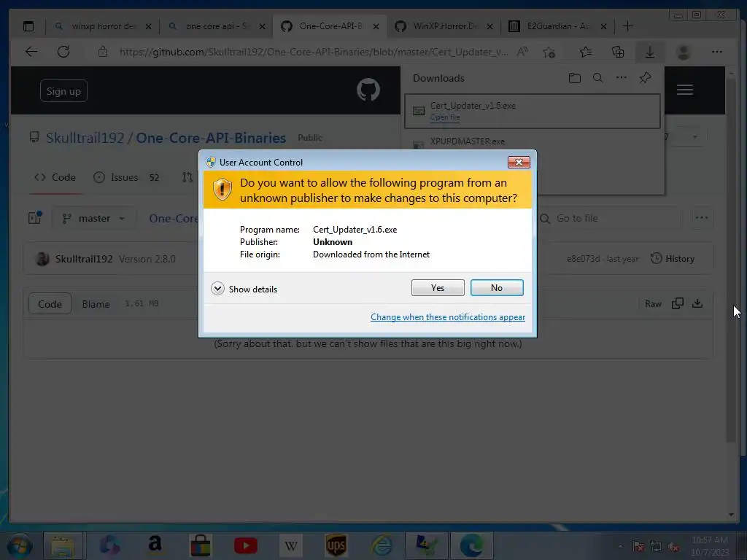
Task: Open the GitHub hamburger menu
Action: pyautogui.click(x=684, y=90)
